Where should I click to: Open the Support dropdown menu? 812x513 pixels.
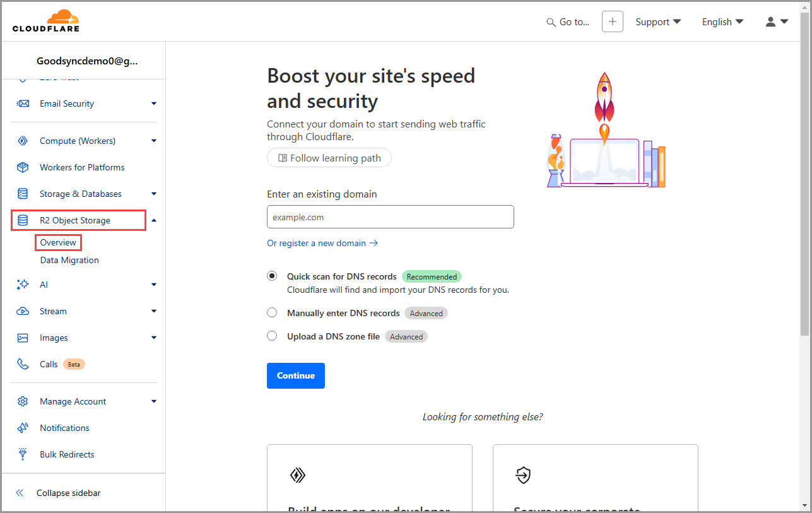658,21
